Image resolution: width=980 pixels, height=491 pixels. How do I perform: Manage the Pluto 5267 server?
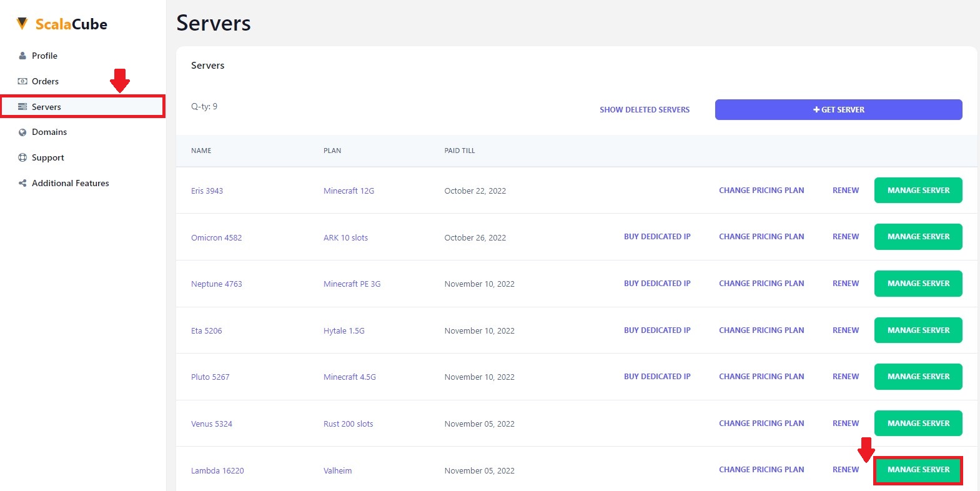coord(918,377)
